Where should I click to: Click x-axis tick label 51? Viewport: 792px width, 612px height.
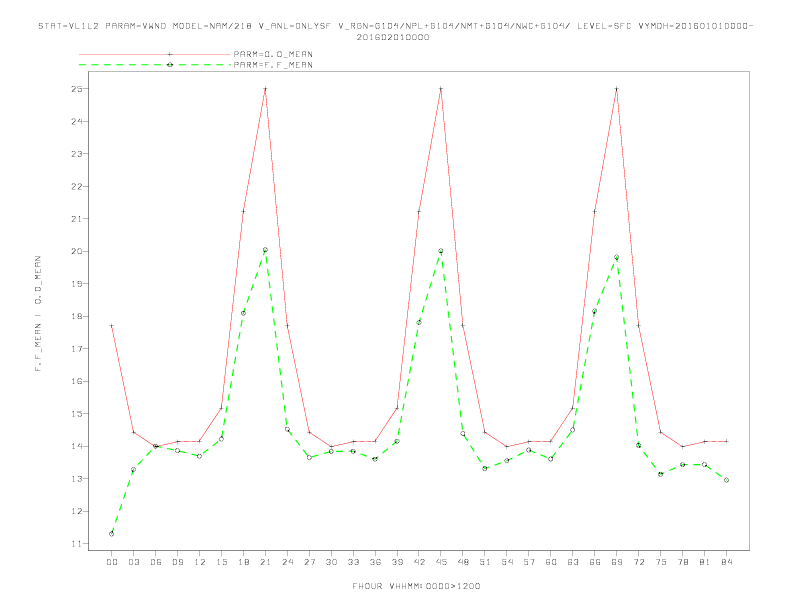point(485,562)
